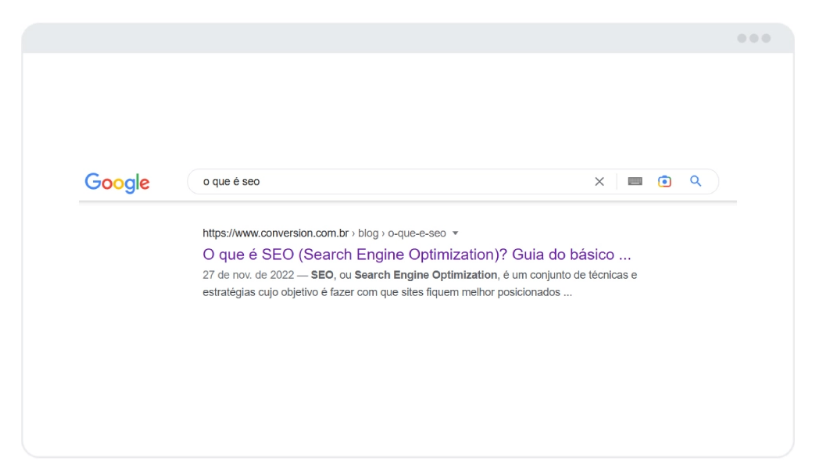Clear the search query with X
This screenshot has height=475, width=822.
[x=600, y=182]
